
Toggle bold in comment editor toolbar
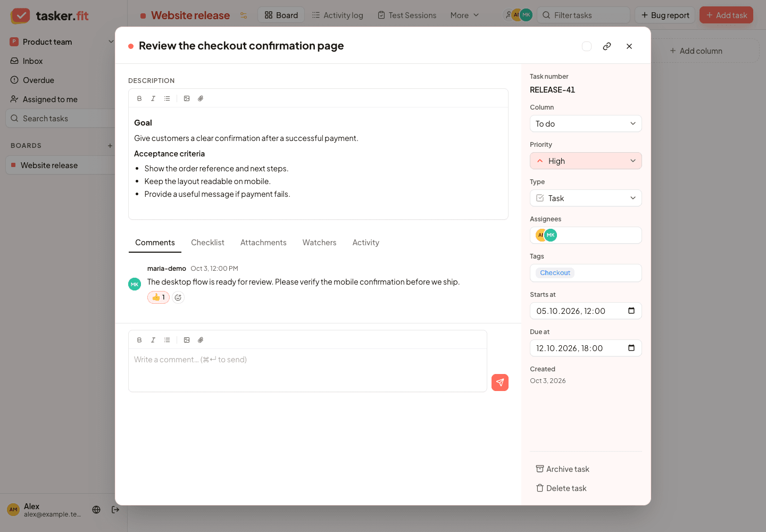point(139,340)
